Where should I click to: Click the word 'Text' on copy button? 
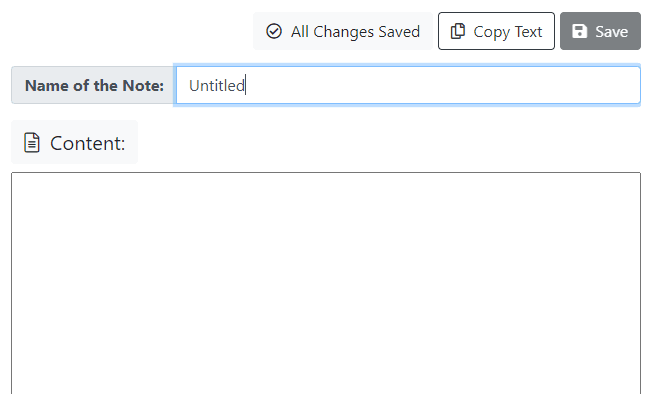pyautogui.click(x=529, y=32)
